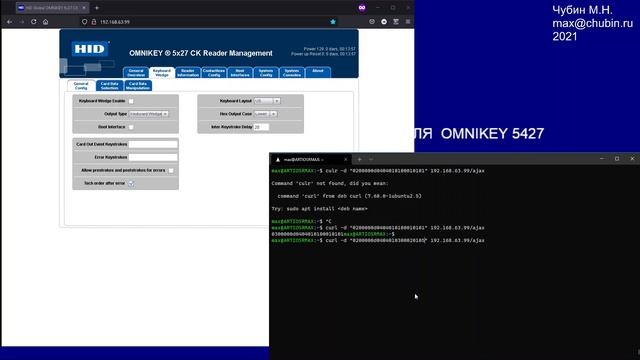640x360 pixels.
Task: Click the HID logo
Action: pyautogui.click(x=90, y=49)
